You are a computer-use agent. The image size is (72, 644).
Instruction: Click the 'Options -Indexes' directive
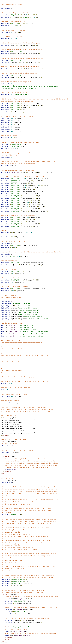click(7, 383)
